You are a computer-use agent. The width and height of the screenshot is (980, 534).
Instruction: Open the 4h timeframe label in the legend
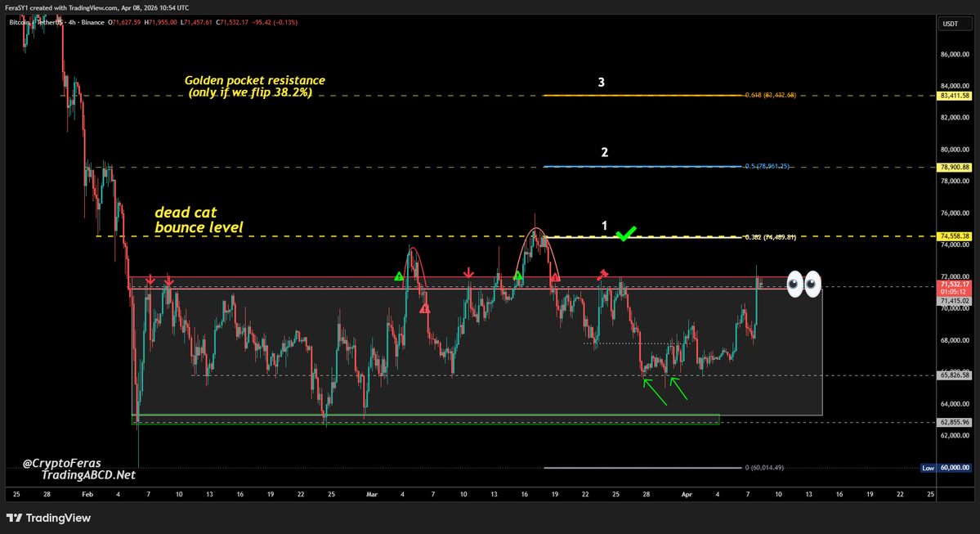click(x=71, y=23)
